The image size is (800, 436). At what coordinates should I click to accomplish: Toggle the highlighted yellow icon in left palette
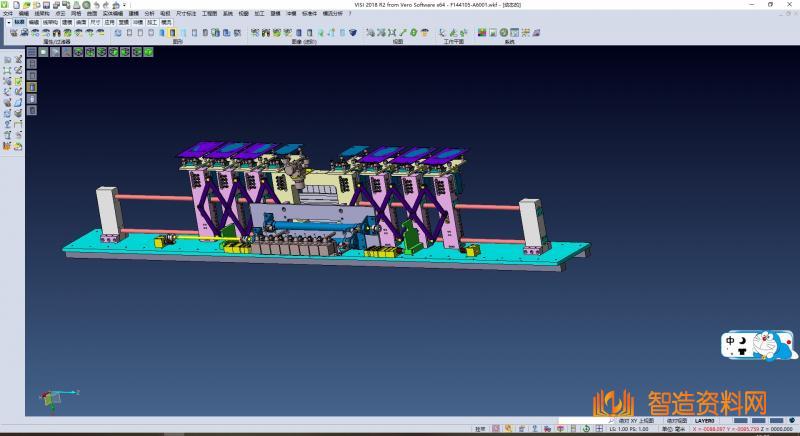31,87
